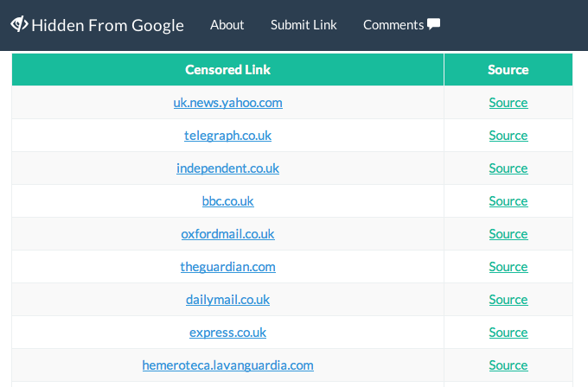The height and width of the screenshot is (387, 588).
Task: Visit the independent.co.uk censored link
Action: (227, 168)
